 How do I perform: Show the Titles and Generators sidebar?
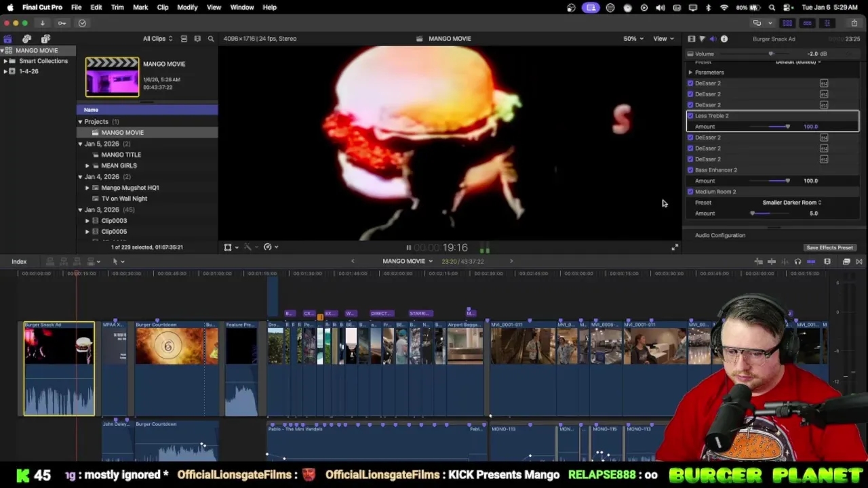[45, 39]
